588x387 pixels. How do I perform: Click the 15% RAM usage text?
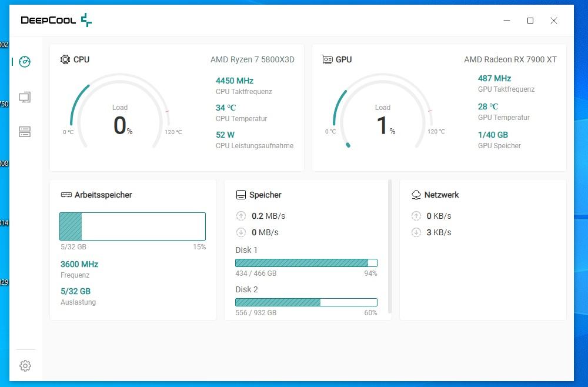click(199, 247)
